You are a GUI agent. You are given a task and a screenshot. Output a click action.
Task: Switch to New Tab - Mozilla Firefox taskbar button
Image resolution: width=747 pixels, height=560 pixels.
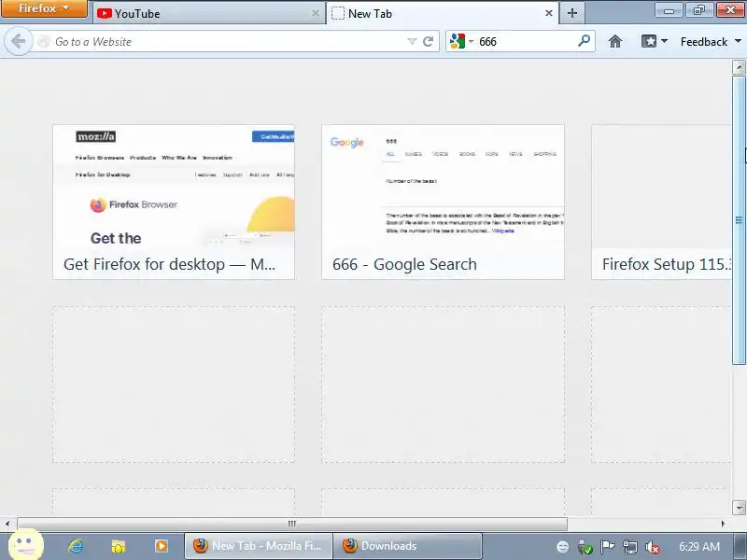pos(258,546)
